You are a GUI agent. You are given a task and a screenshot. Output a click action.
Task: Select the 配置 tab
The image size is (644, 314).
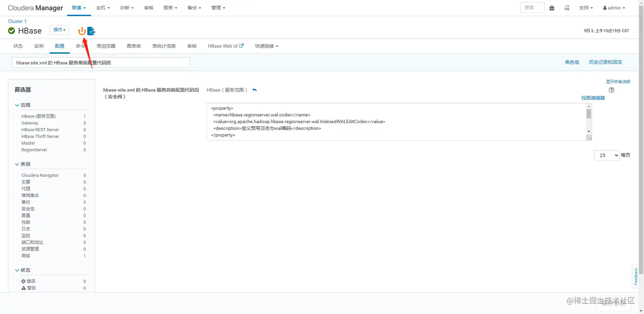[x=60, y=46]
